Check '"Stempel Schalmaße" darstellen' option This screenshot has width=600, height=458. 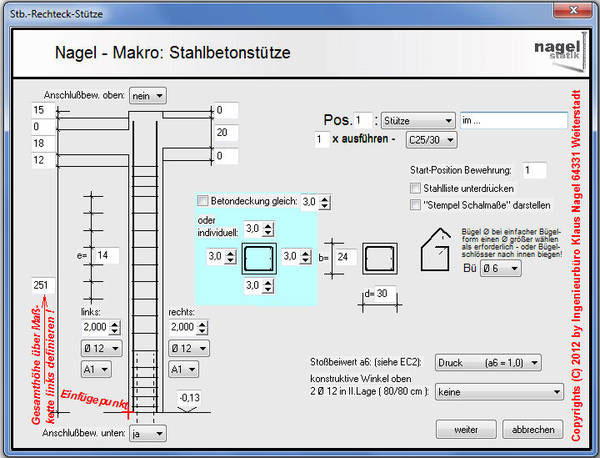(x=415, y=205)
